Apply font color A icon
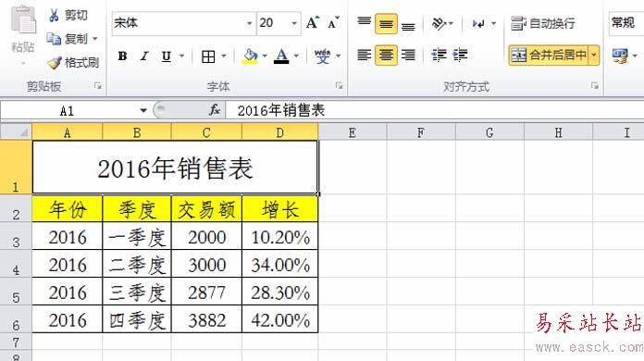Screen dimensions: 644x361 coord(281,56)
